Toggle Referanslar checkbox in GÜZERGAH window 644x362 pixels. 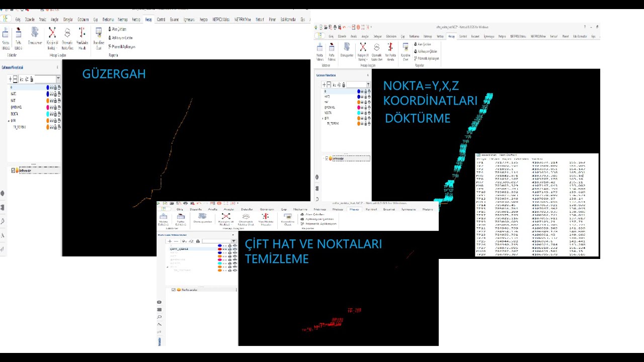[x=13, y=170]
